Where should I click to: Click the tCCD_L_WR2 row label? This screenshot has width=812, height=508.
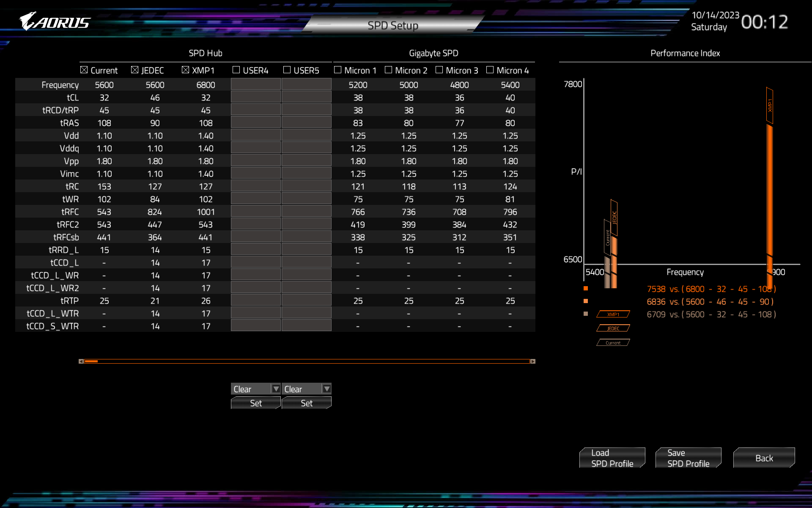(x=52, y=288)
